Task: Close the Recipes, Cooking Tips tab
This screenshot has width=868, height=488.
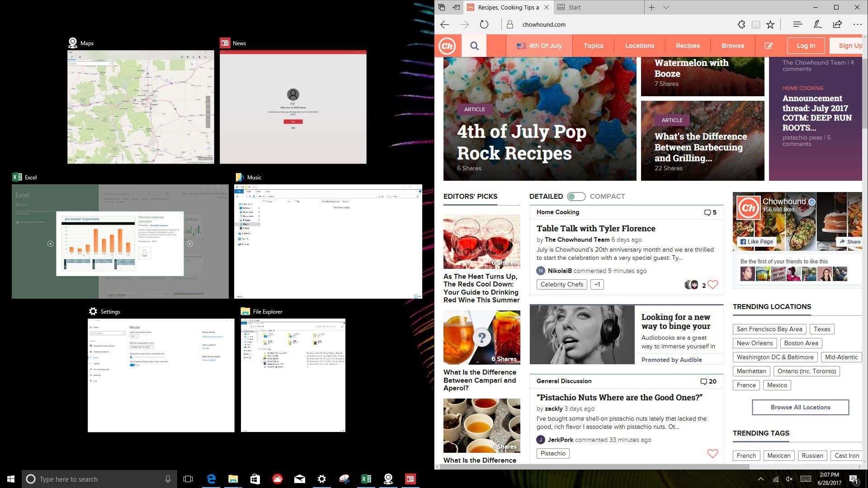Action: tap(547, 7)
